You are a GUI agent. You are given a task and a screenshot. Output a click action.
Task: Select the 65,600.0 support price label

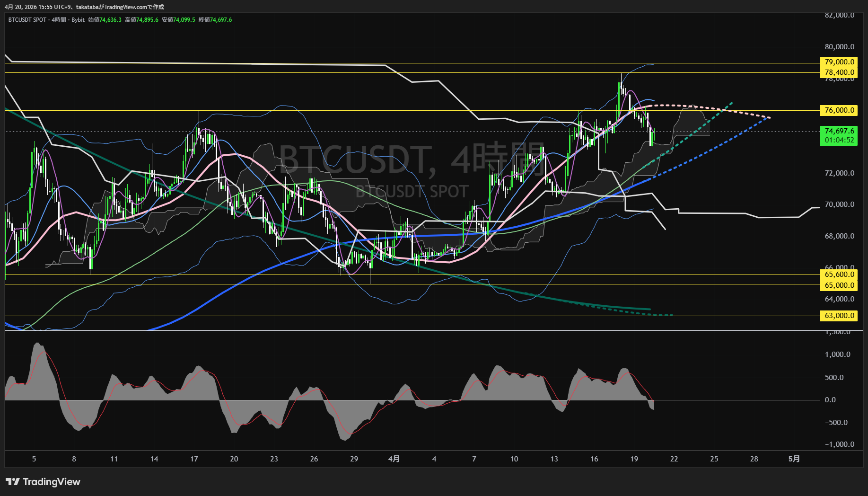(x=839, y=275)
